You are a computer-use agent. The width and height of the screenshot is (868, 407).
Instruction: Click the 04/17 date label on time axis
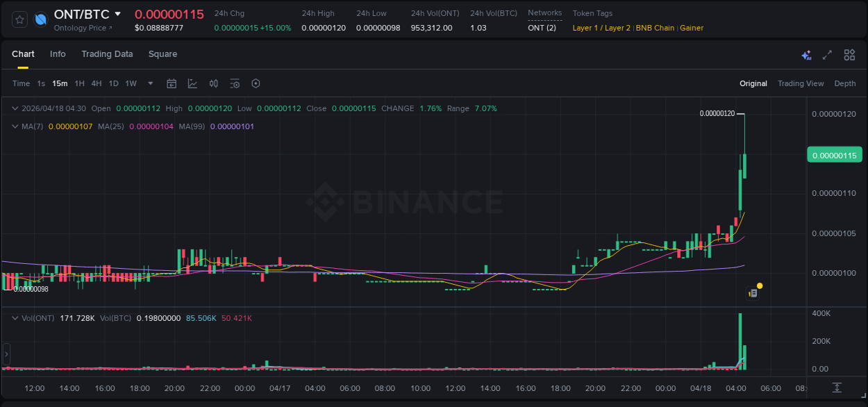point(279,388)
